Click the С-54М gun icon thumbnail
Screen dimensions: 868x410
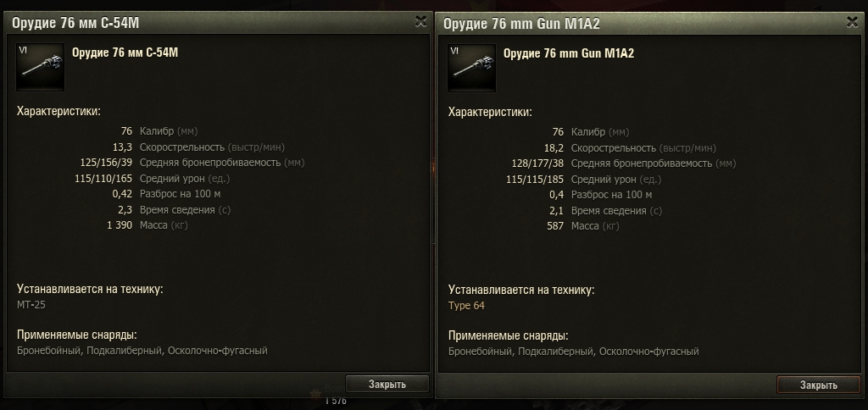coord(40,67)
